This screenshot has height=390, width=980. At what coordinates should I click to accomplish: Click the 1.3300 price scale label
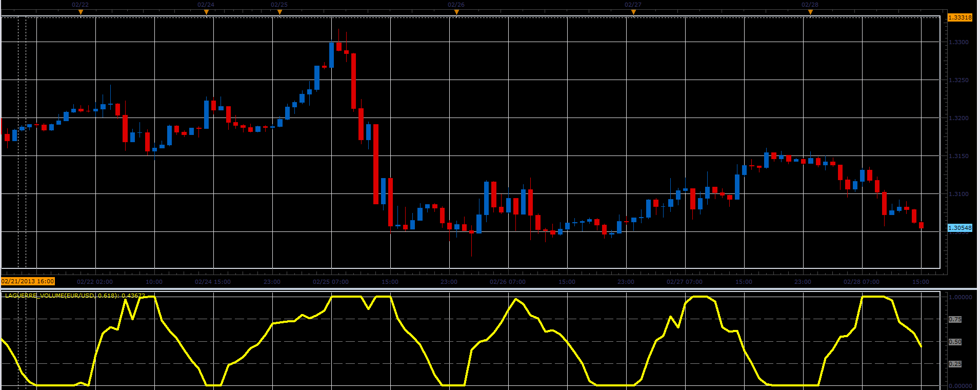pyautogui.click(x=958, y=42)
